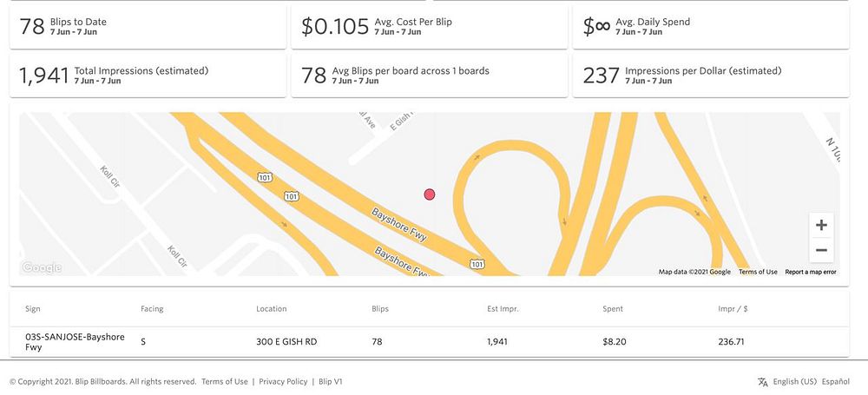The height and width of the screenshot is (395, 868).
Task: Open the map's Terms of Use link
Action: pos(758,272)
